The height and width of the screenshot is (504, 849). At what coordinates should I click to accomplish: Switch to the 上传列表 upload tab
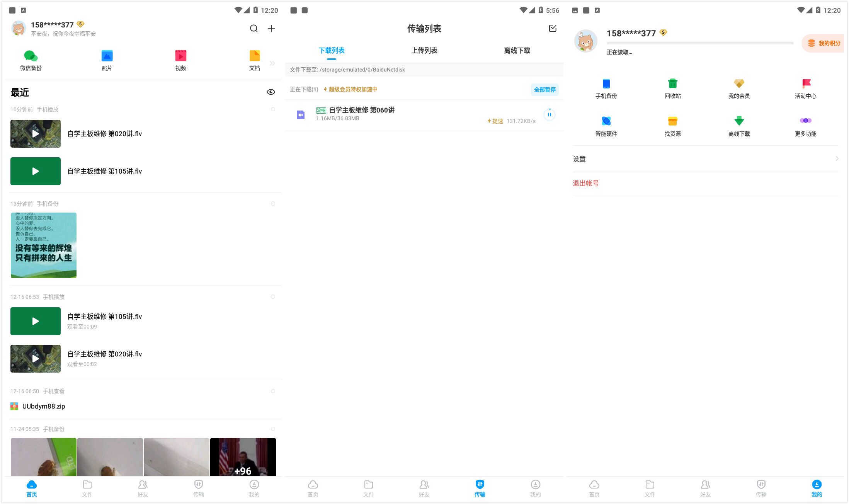point(424,51)
